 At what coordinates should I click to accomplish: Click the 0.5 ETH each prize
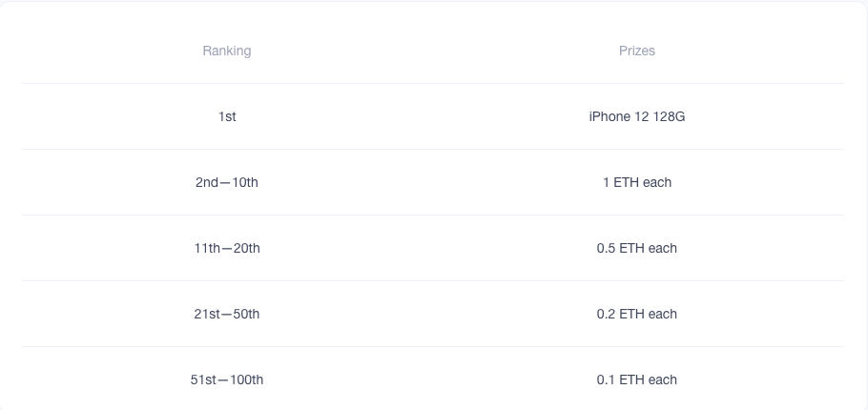[x=637, y=248]
